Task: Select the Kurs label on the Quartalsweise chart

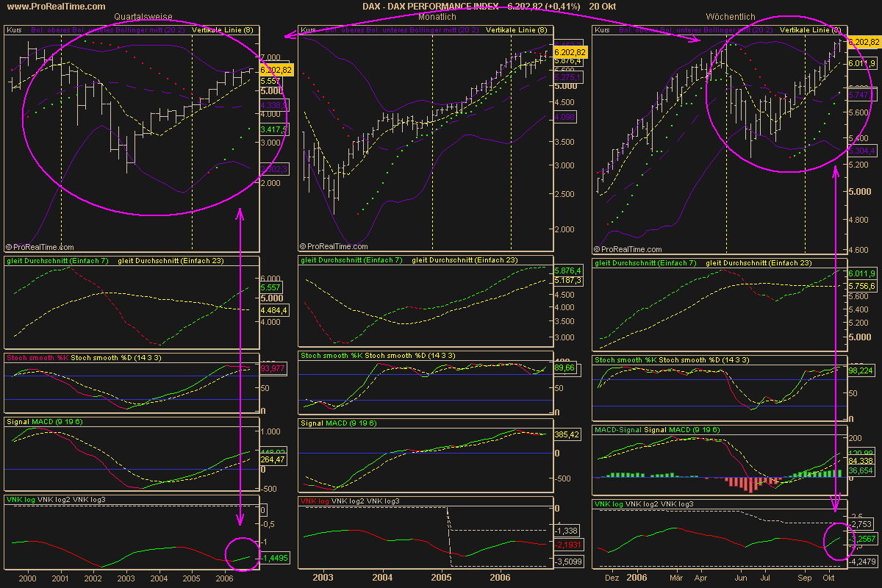Action: click(15, 30)
